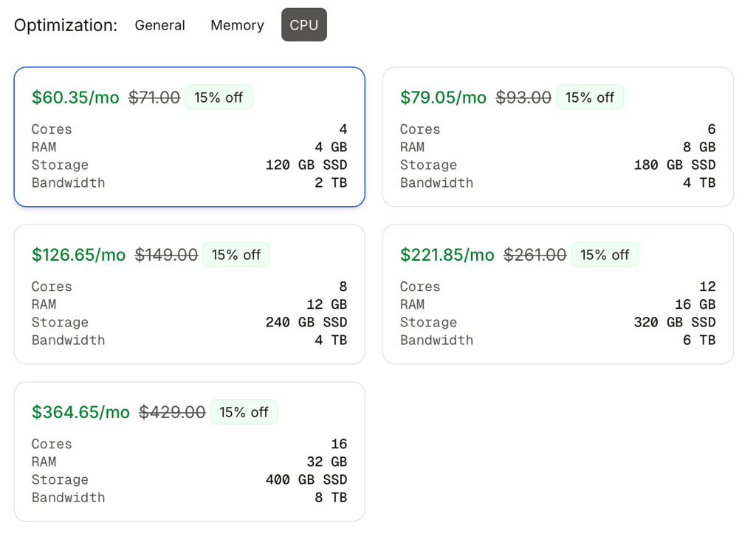Click the 15% off badge next to $429.00
This screenshot has height=534, width=756.
244,412
